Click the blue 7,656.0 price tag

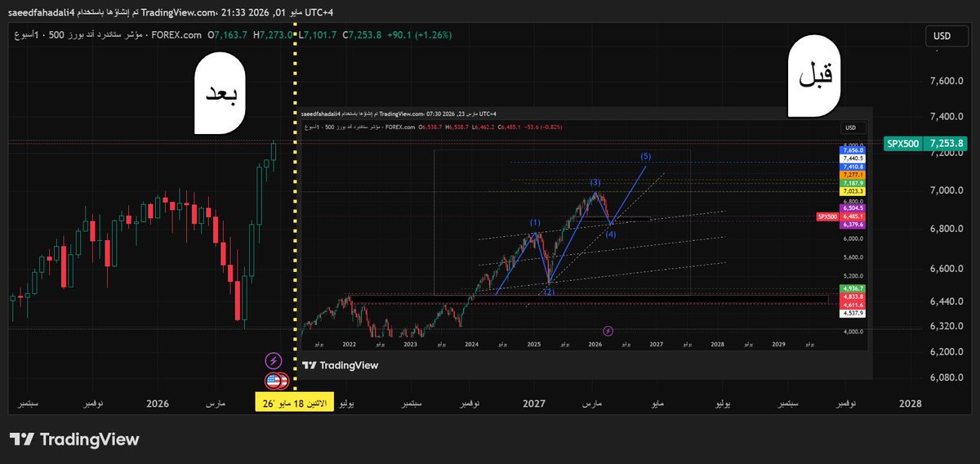point(853,150)
